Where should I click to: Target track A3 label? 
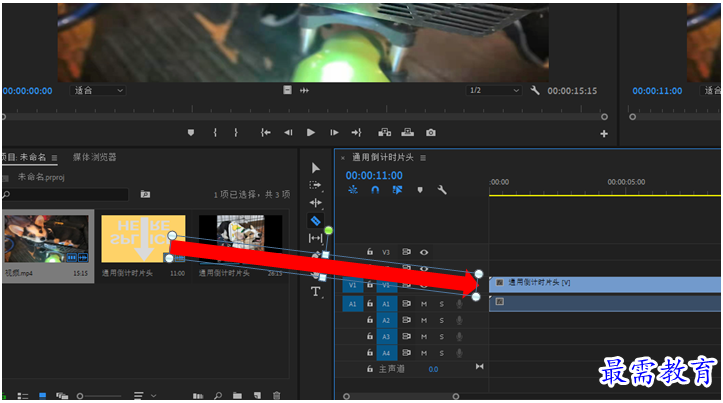click(x=386, y=337)
